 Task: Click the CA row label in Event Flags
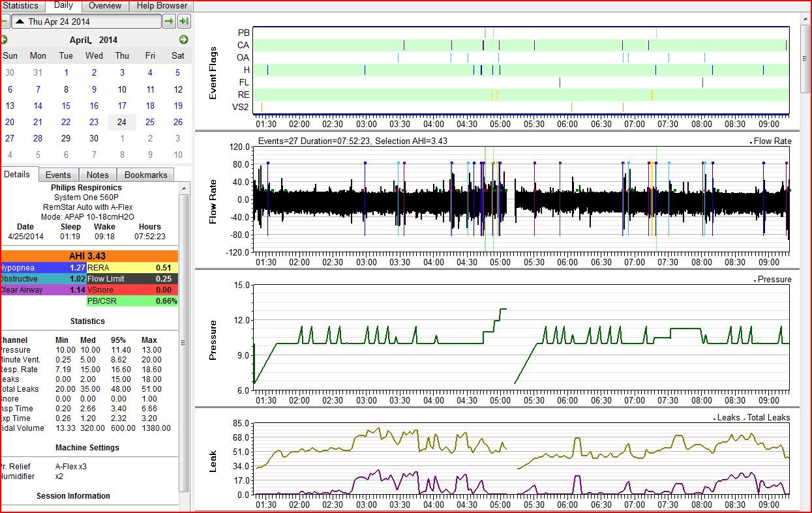tap(243, 45)
